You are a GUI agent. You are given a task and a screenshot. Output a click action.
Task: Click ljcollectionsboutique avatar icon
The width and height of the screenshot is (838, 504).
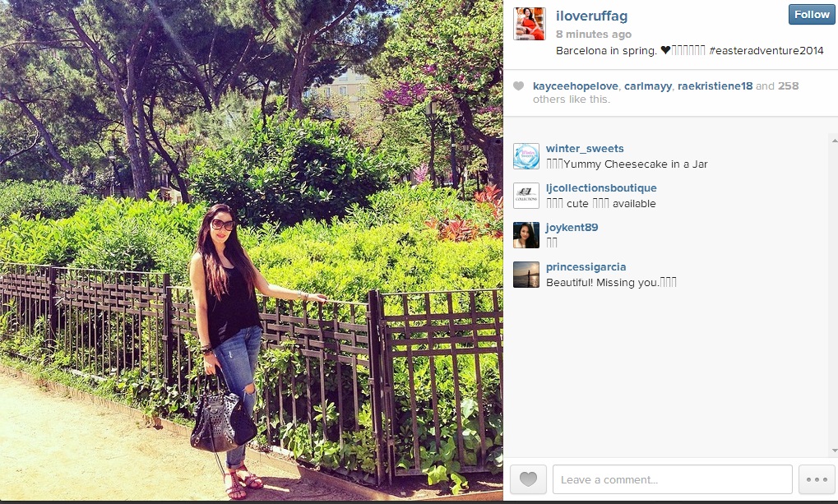point(525,196)
